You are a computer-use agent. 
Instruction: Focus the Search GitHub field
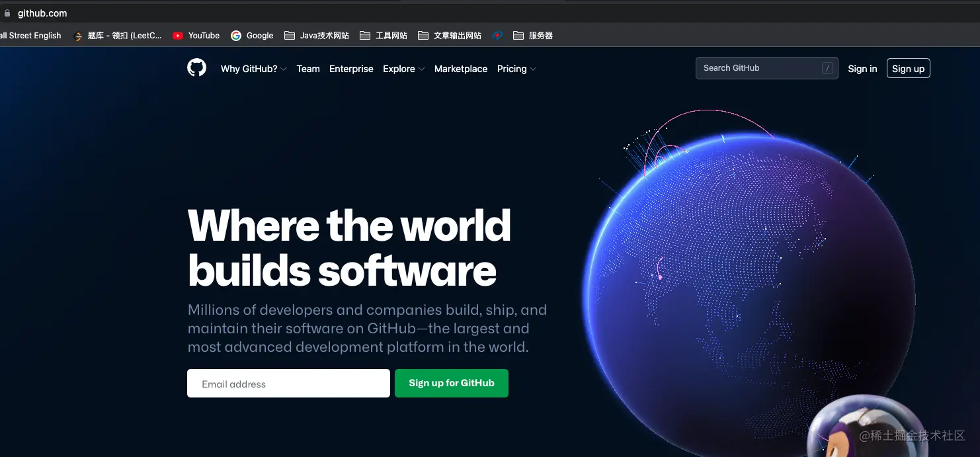[767, 68]
